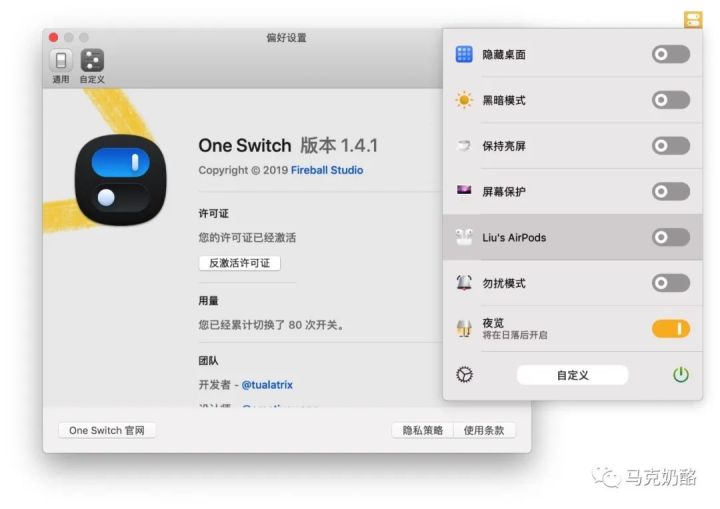
Task: Open the One Switch menu bar icon
Action: (693, 19)
